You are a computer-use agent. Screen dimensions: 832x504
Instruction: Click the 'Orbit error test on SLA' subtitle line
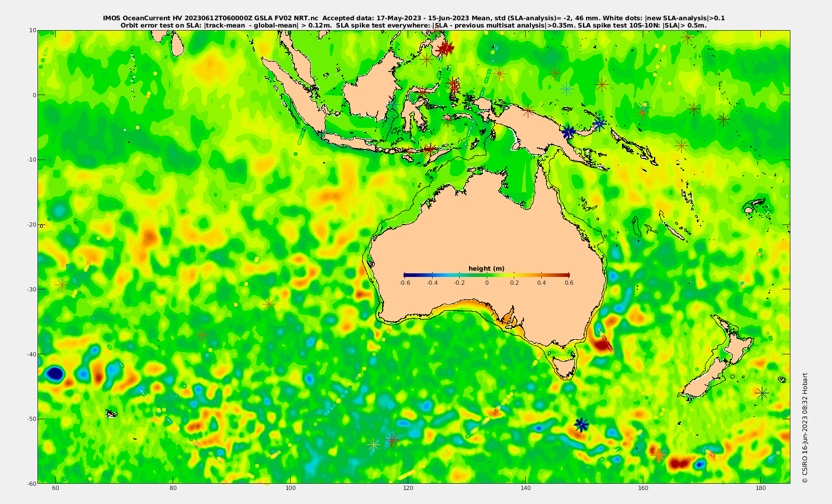[x=414, y=25]
